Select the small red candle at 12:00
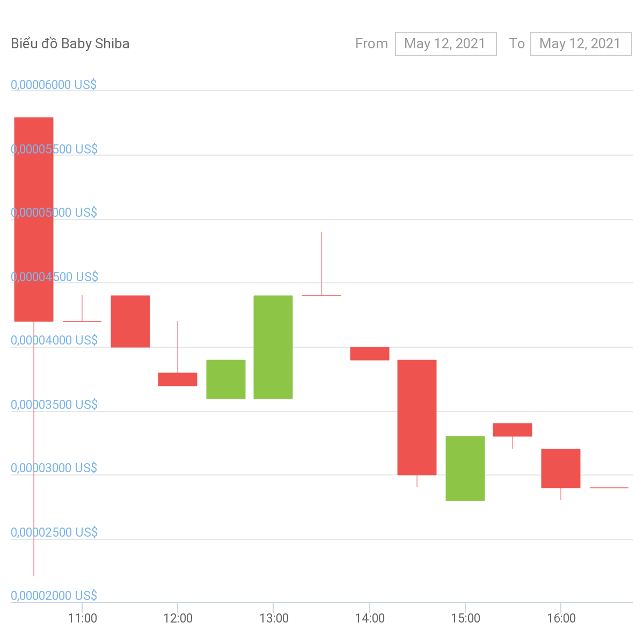Viewport: 644px width, 644px height. (178, 379)
